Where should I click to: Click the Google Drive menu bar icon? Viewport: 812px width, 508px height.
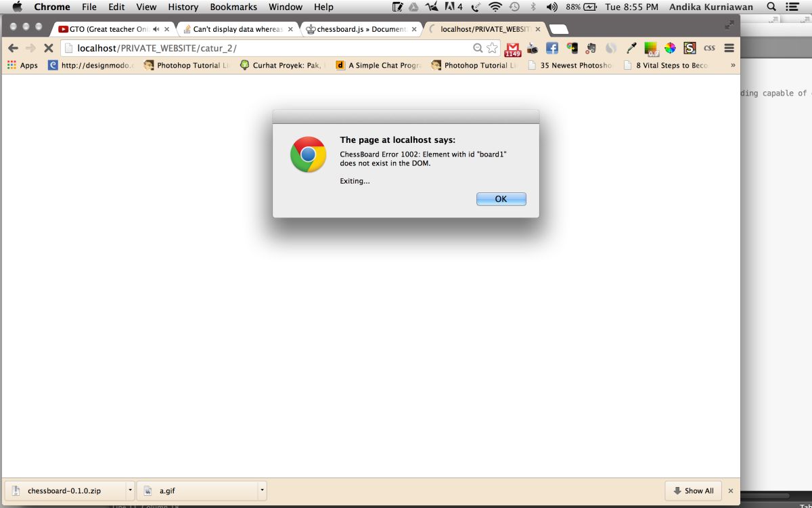click(413, 7)
